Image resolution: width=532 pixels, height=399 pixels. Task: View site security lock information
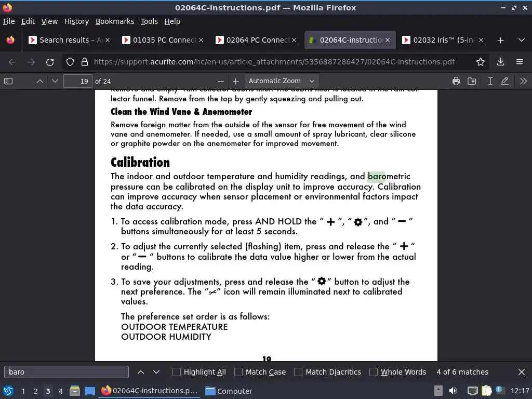coord(85,62)
